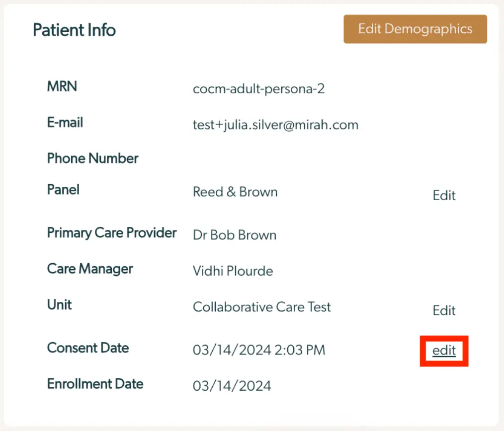Viewport: 504px width, 431px height.
Task: Click the Patient Info heading
Action: (x=74, y=30)
